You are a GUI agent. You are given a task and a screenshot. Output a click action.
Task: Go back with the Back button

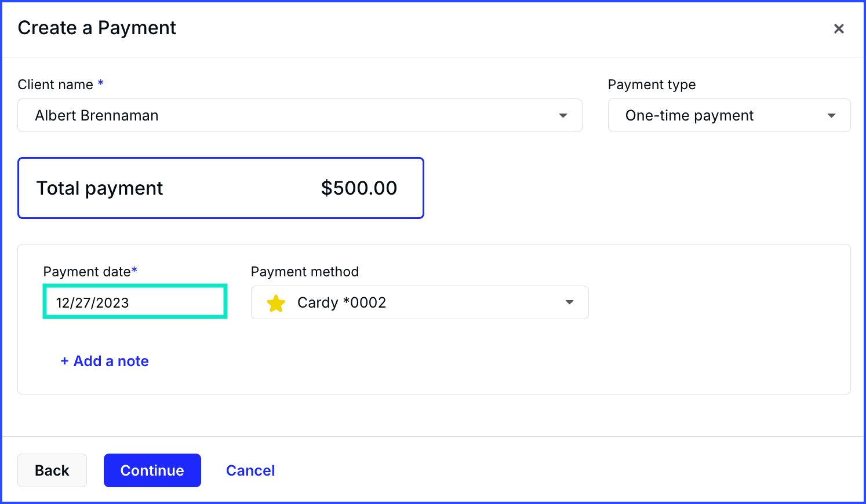click(52, 470)
